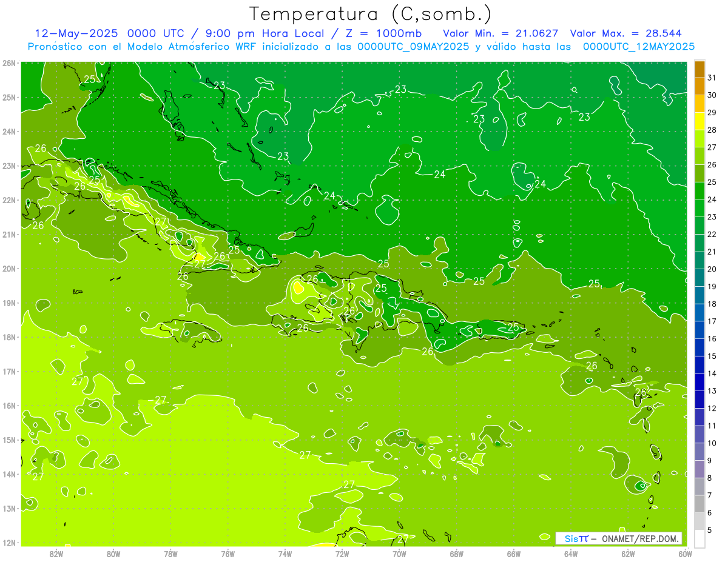Click the yellow colorbar band between 28 and 29
This screenshot has height=562, width=728.
[699, 121]
